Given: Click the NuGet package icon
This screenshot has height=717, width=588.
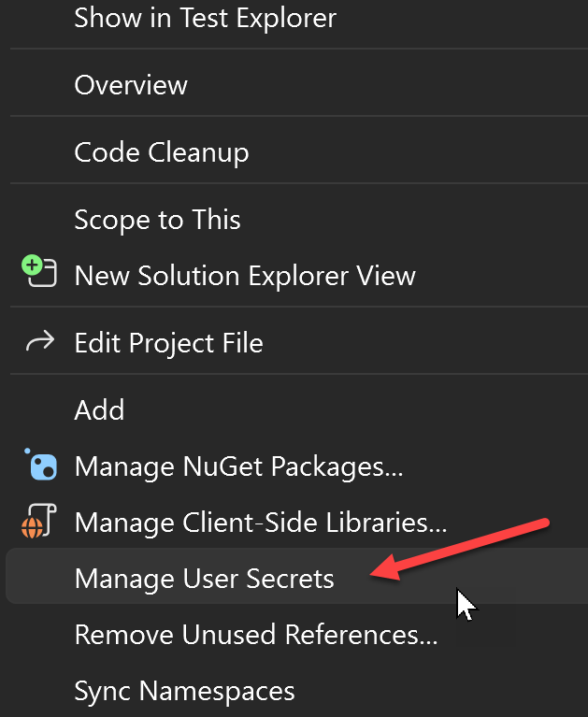Looking at the screenshot, I should [42, 465].
